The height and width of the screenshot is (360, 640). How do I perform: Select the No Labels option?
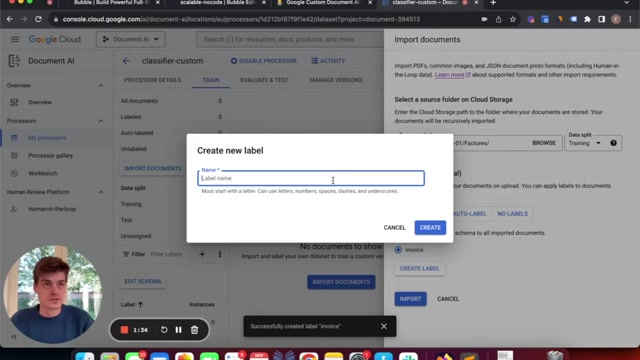point(512,214)
